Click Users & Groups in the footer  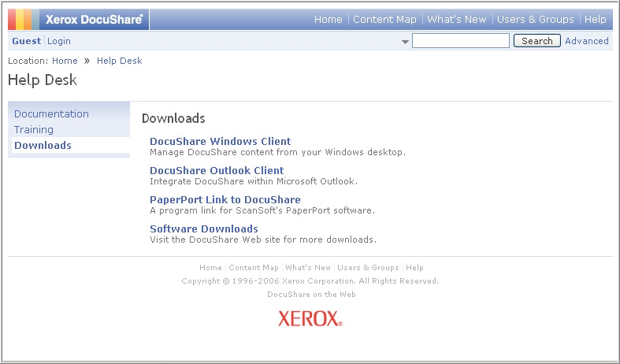(368, 268)
